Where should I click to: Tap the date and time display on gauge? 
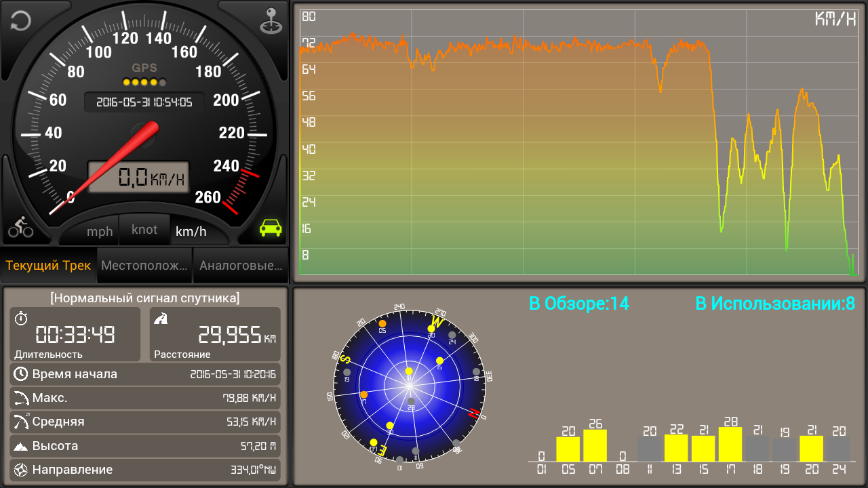pyautogui.click(x=144, y=102)
